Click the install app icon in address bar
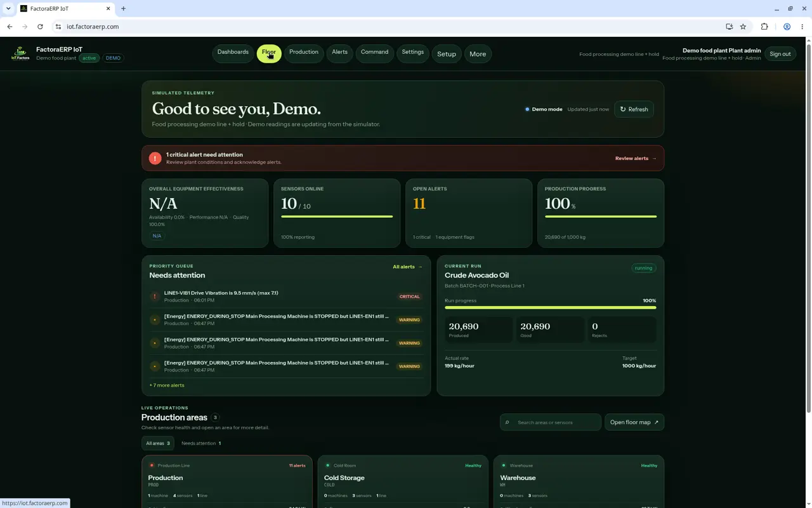812x508 pixels. 729,27
